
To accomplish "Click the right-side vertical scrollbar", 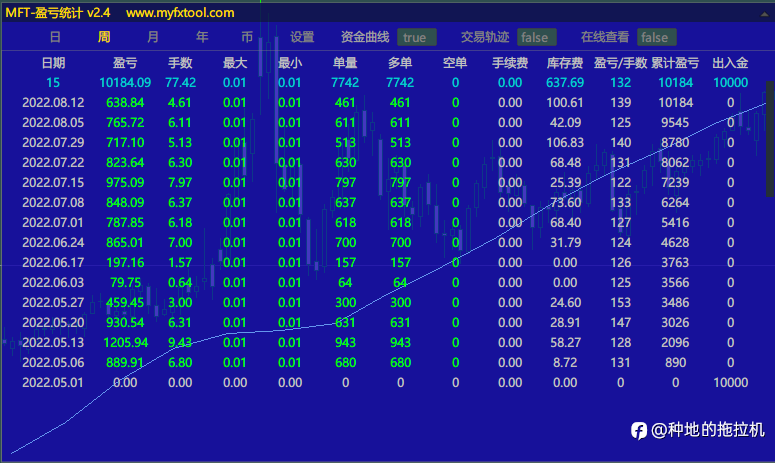I will click(x=770, y=139).
